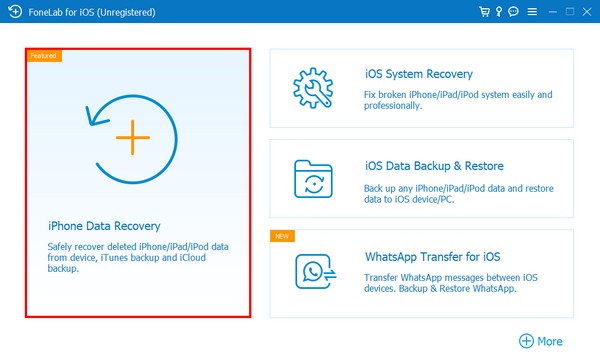
Task: Click the plus circle icon beside More
Action: tap(526, 341)
